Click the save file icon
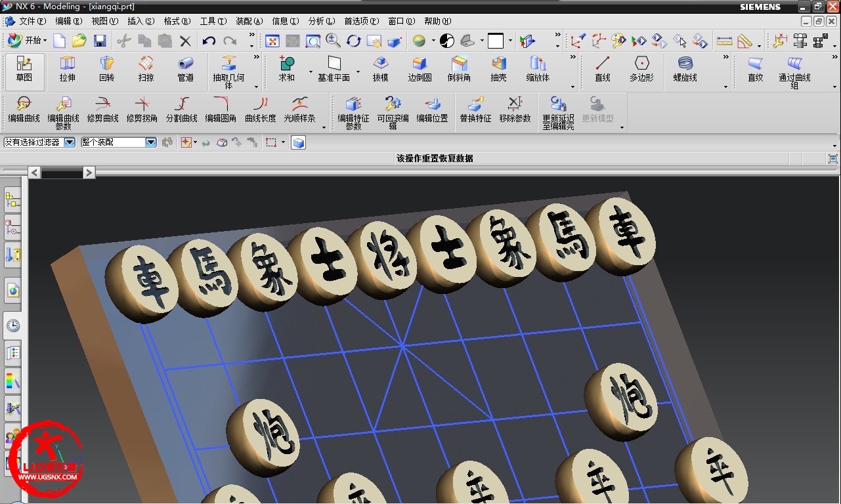 click(x=100, y=41)
